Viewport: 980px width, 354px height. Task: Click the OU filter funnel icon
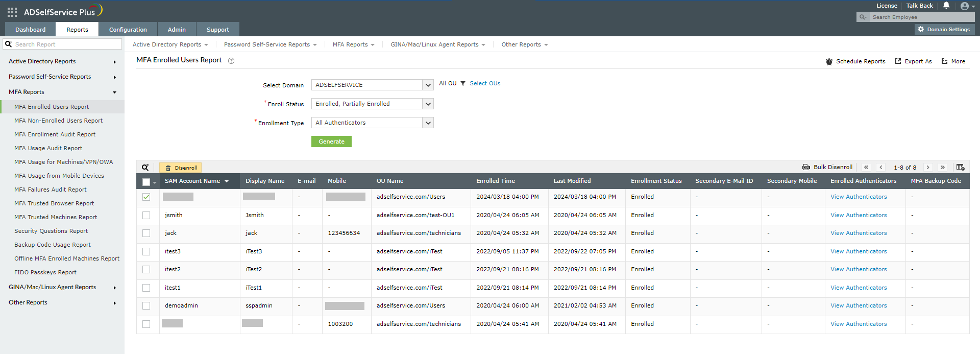(463, 84)
